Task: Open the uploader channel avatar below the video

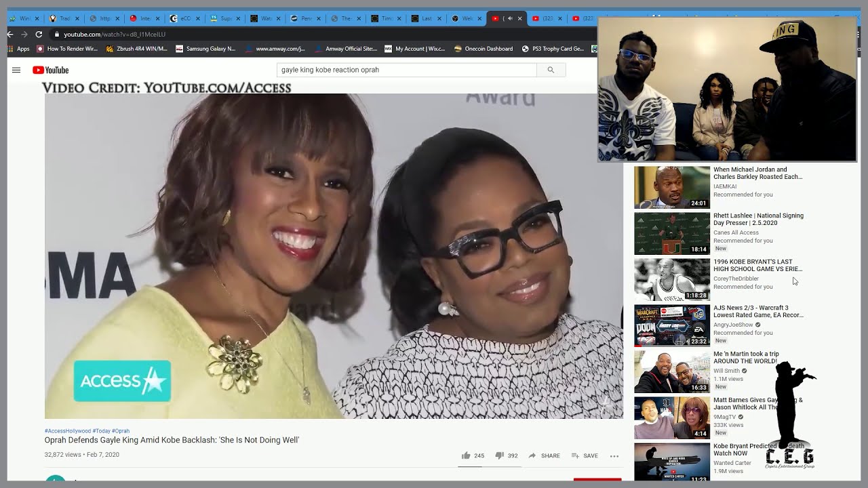Action: coord(54,479)
